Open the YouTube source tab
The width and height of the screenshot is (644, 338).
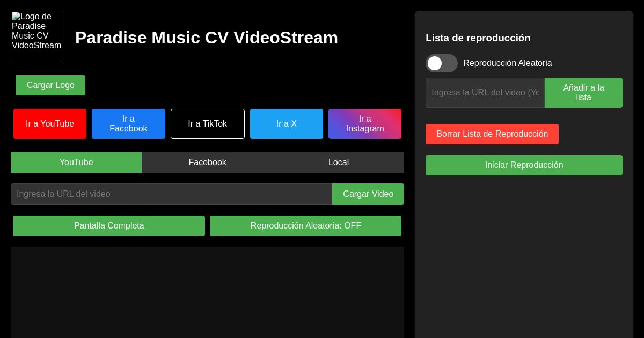click(76, 163)
